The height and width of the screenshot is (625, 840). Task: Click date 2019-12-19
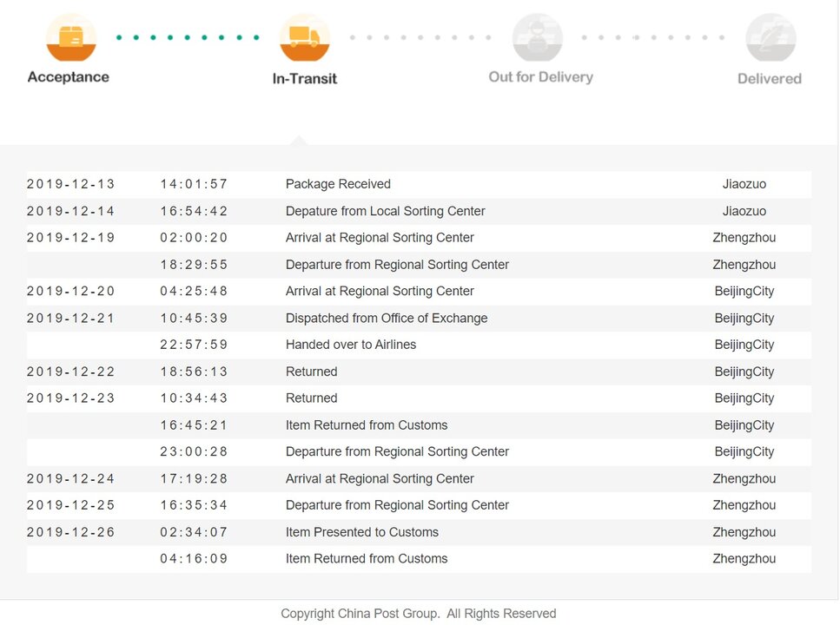click(70, 238)
